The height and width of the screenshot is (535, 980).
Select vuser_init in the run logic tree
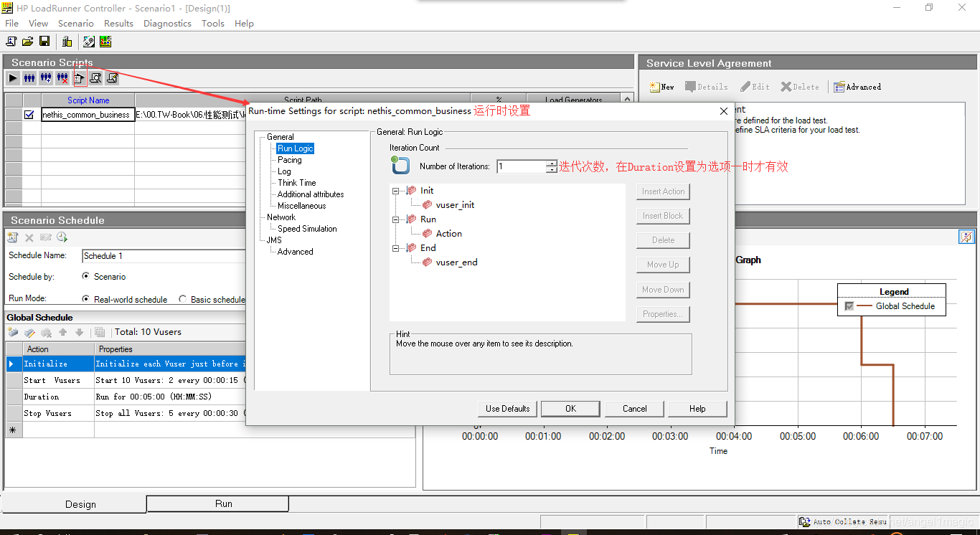tap(455, 205)
